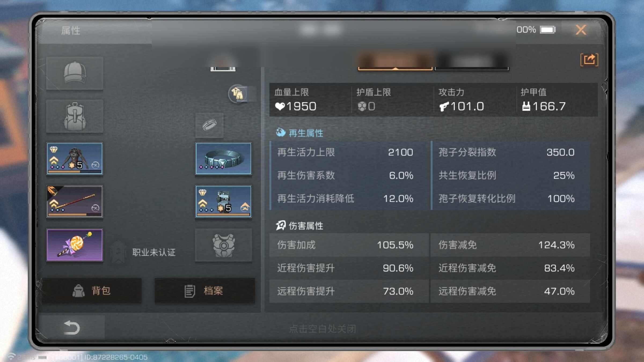
Task: Close the attributes panel with orange X
Action: pyautogui.click(x=581, y=30)
